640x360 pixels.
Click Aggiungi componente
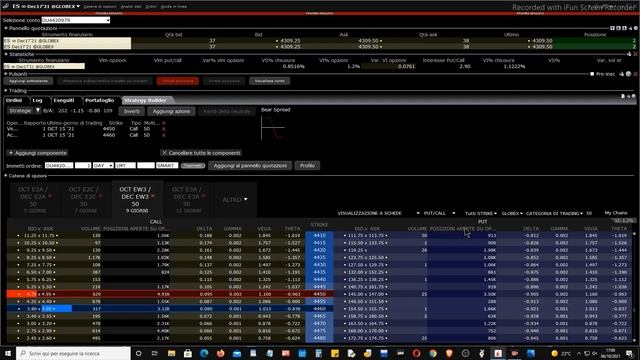point(38,153)
